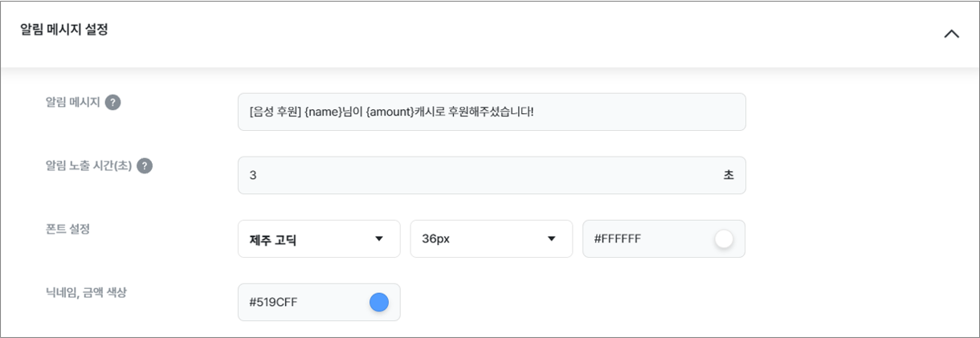Click the 알림 노출 시간(초) label

[x=88, y=166]
